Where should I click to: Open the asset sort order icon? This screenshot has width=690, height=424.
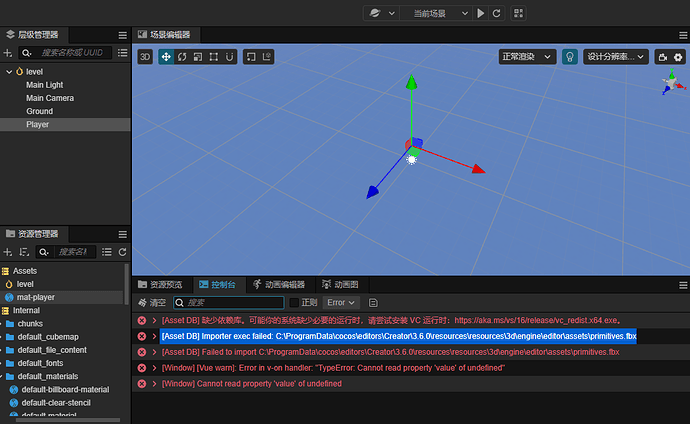pyautogui.click(x=24, y=252)
